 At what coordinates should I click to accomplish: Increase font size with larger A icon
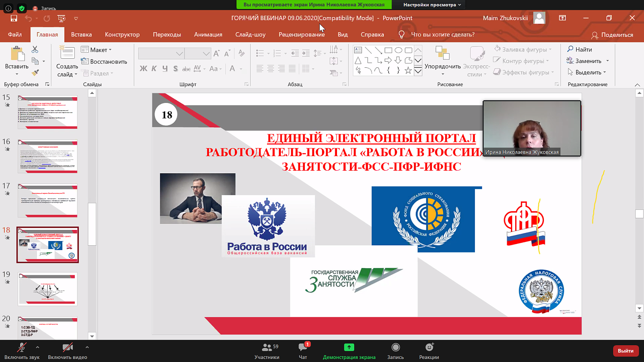click(x=216, y=54)
